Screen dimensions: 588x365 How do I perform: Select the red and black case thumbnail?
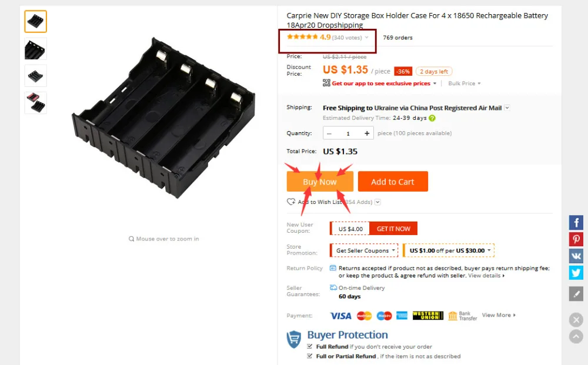(36, 103)
